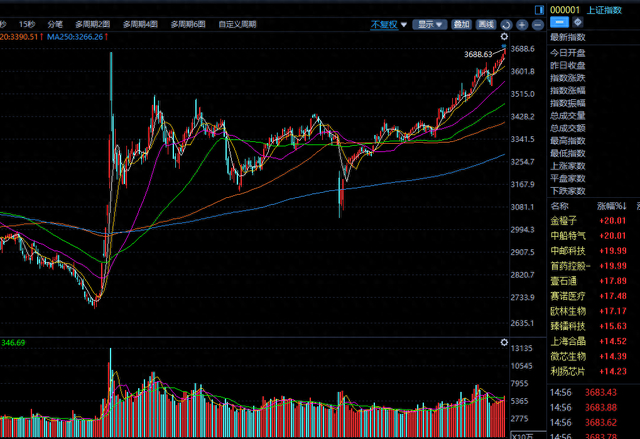Open the 不复权 dropdown arrow
Viewport: 640px width, 439px height.
(404, 25)
